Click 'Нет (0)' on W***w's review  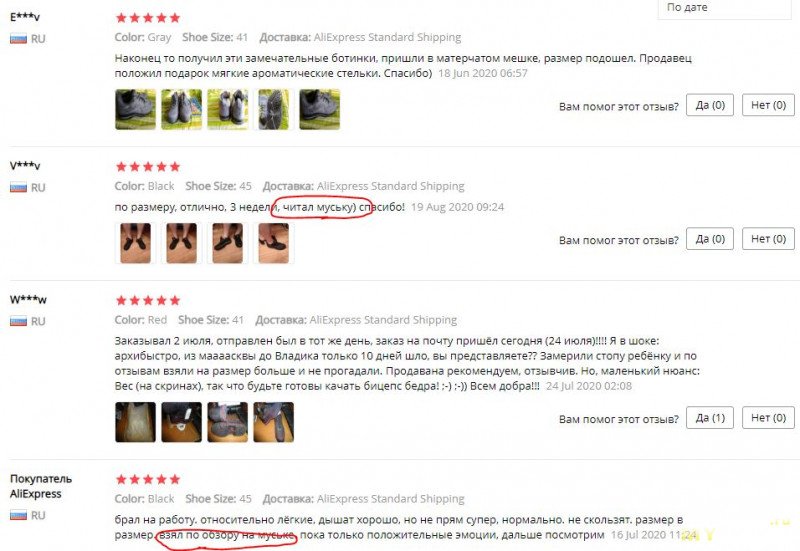pos(768,418)
